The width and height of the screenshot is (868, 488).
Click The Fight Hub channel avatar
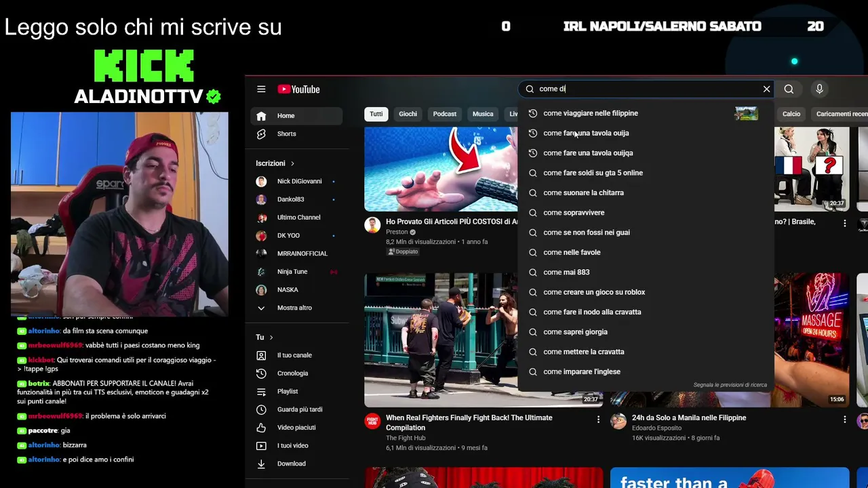(372, 422)
